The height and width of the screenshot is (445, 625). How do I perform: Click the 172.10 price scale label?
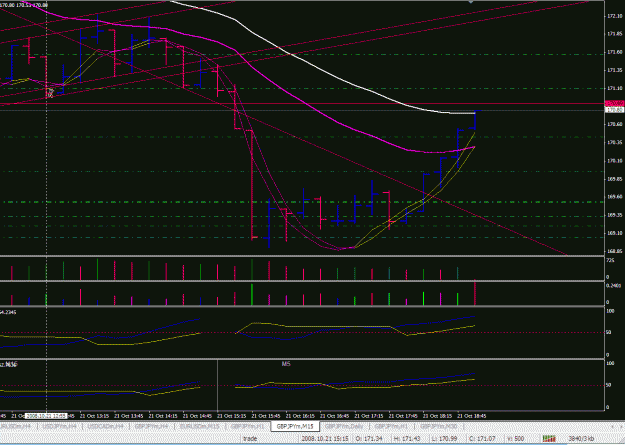(x=614, y=16)
